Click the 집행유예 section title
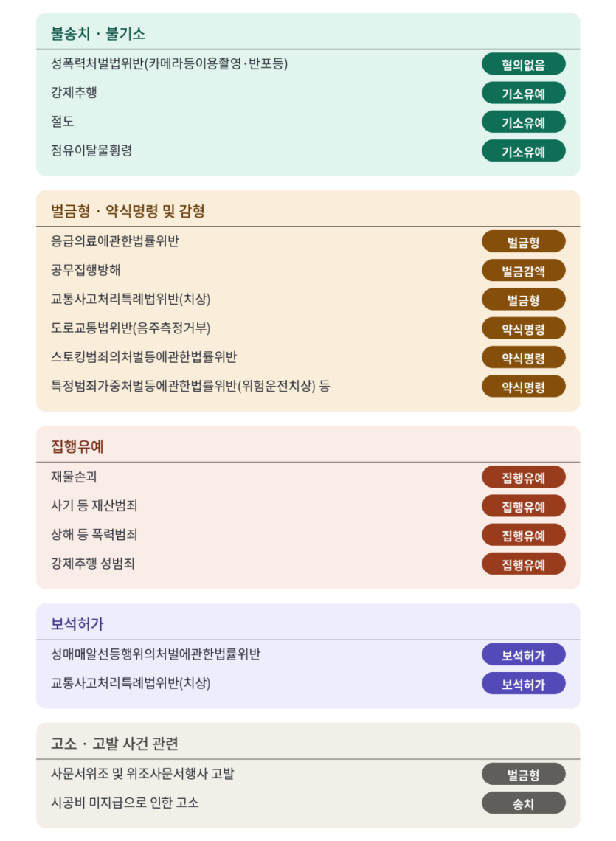 (x=77, y=446)
